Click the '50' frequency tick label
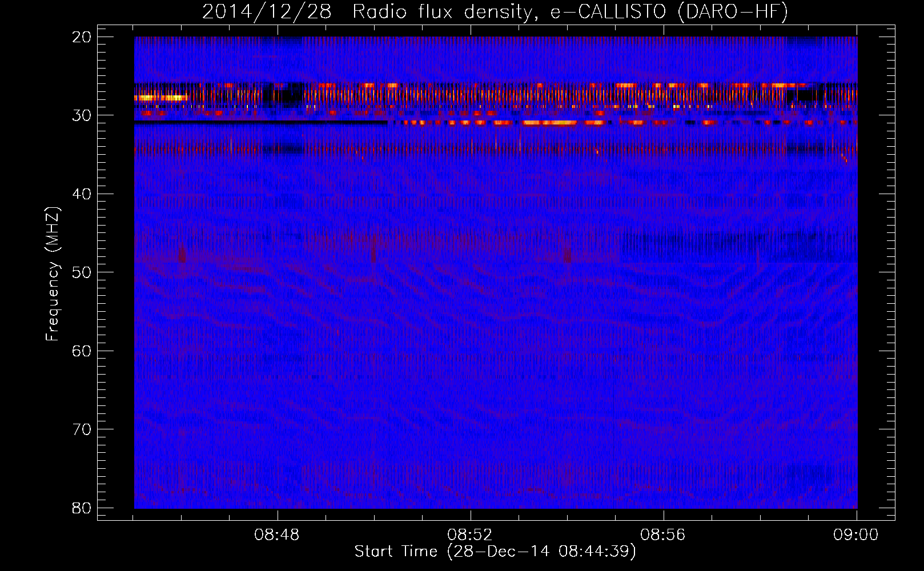Screen dimensions: 924x571 click(x=82, y=272)
